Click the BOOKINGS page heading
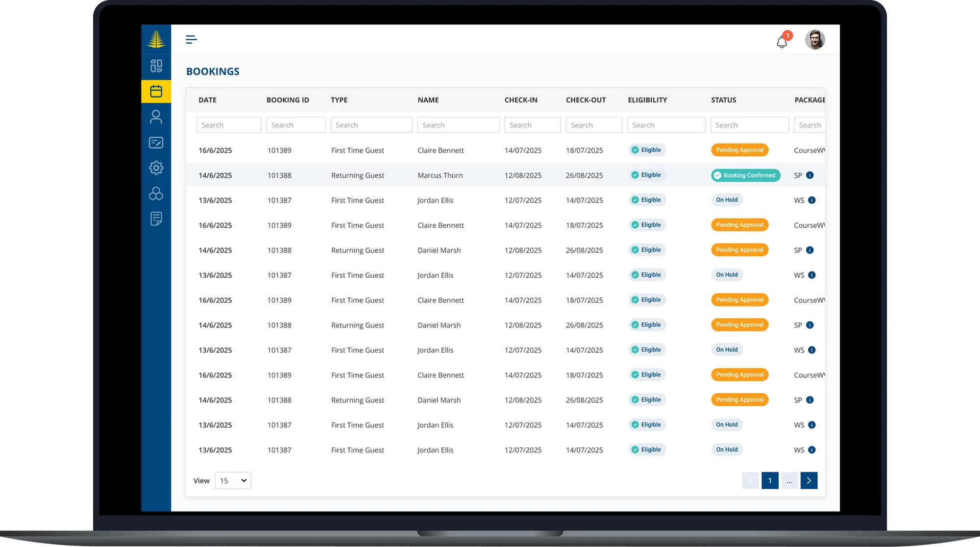Image resolution: width=980 pixels, height=547 pixels. point(213,72)
